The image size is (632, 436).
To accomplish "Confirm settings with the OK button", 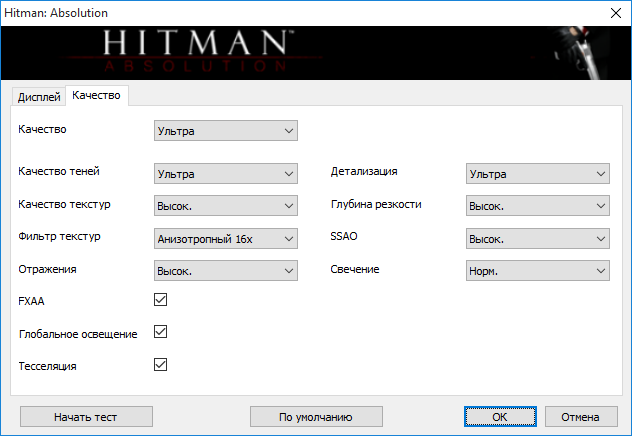I will 500,417.
